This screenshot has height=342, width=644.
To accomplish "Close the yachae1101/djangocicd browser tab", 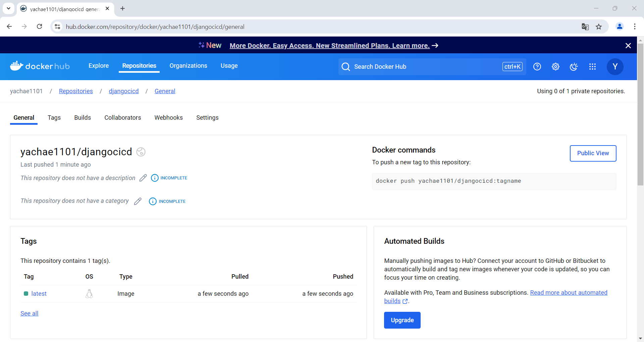I will click(107, 8).
